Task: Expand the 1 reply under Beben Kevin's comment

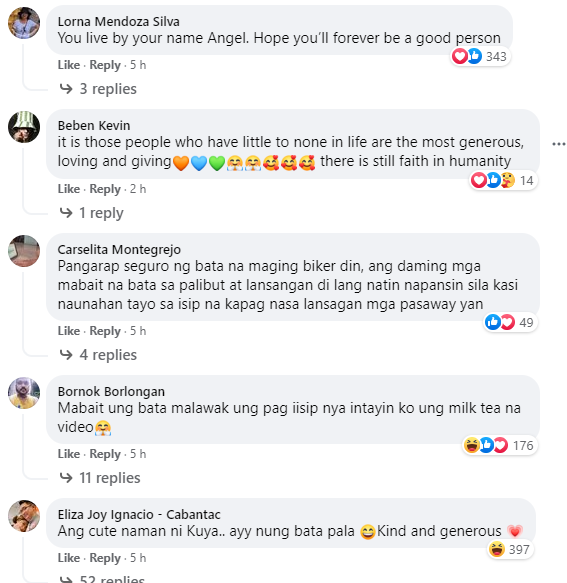Action: [x=92, y=213]
